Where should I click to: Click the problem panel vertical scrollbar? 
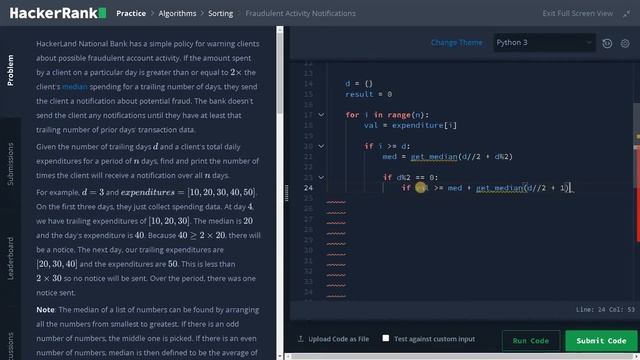[280, 73]
